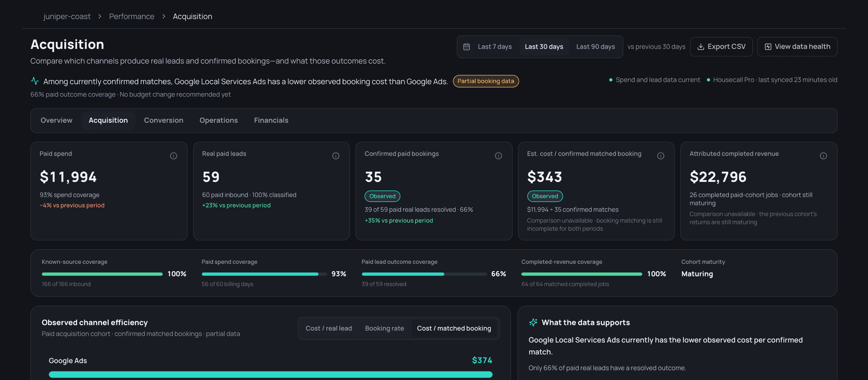This screenshot has height=380, width=868.
Task: Select Last 90 days range
Action: pos(595,47)
